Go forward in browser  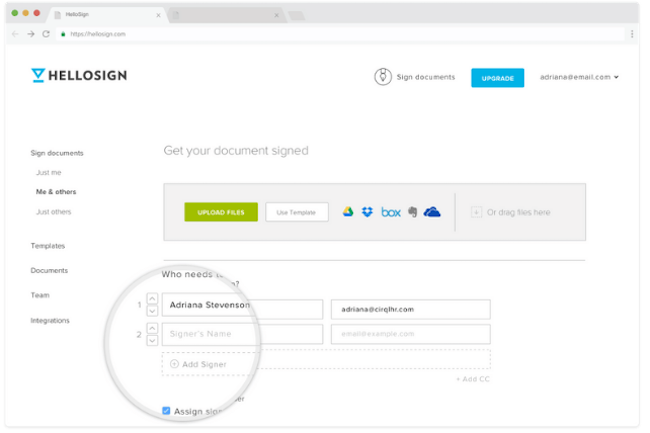click(x=31, y=34)
